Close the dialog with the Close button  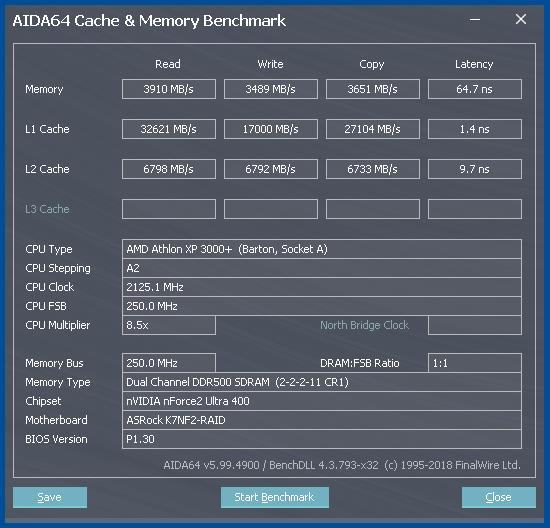498,497
